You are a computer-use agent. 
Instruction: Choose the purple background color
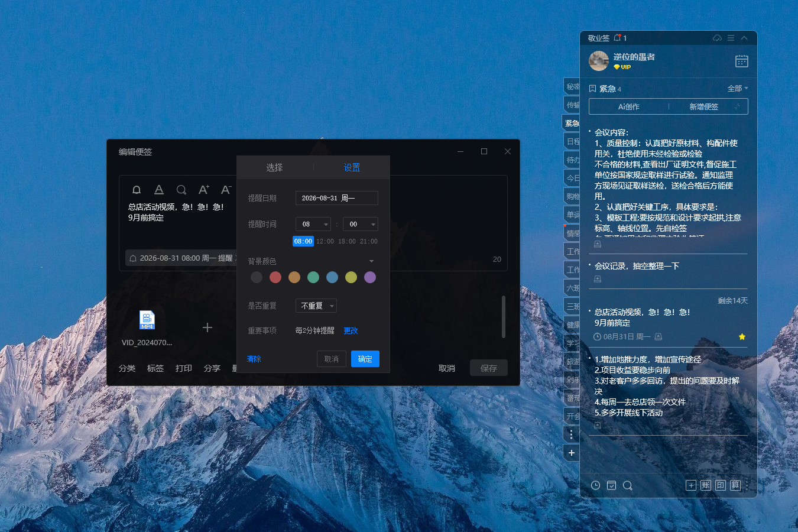(370, 277)
